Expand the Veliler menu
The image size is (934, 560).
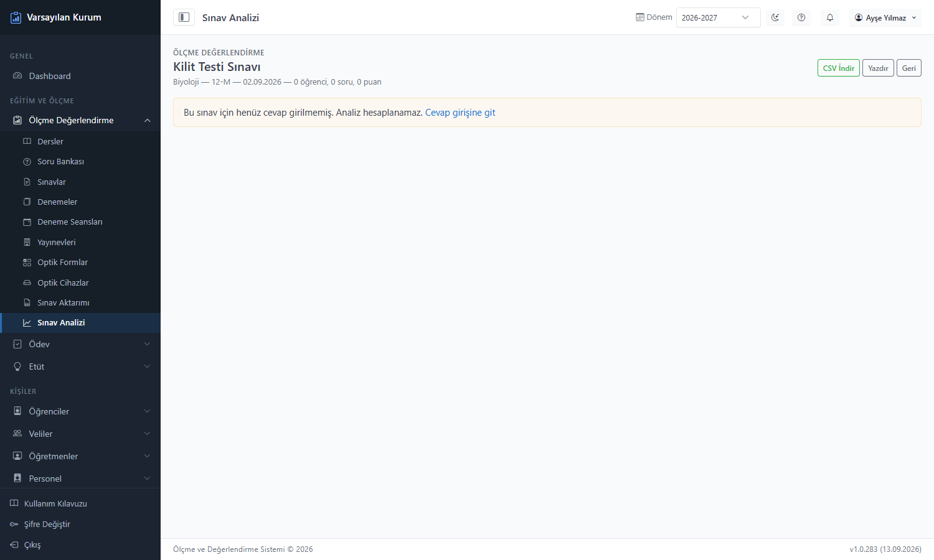80,434
